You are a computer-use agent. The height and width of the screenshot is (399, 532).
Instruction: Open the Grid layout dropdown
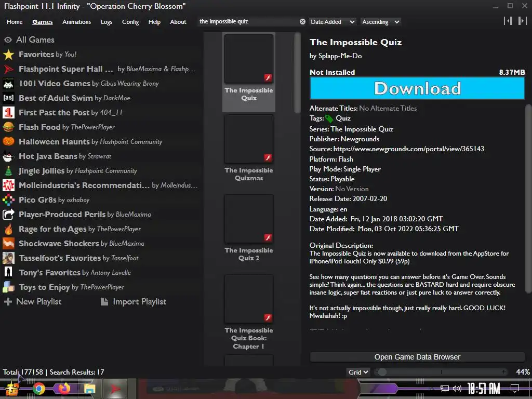click(358, 372)
